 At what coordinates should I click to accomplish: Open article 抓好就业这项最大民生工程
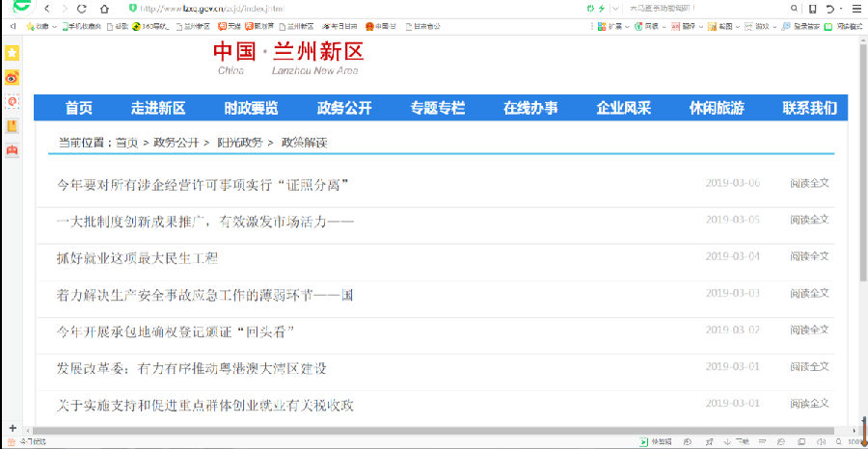[x=137, y=257]
